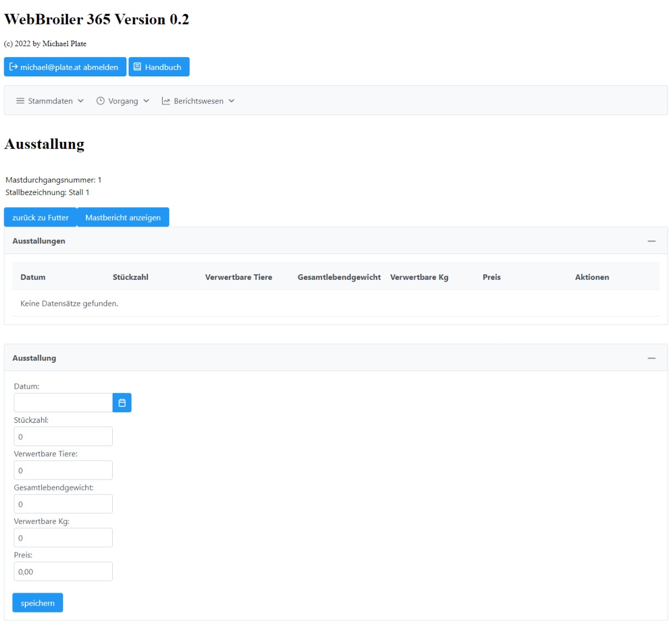672x625 pixels.
Task: Select the Gesamtlebendgewicht input field
Action: [63, 505]
